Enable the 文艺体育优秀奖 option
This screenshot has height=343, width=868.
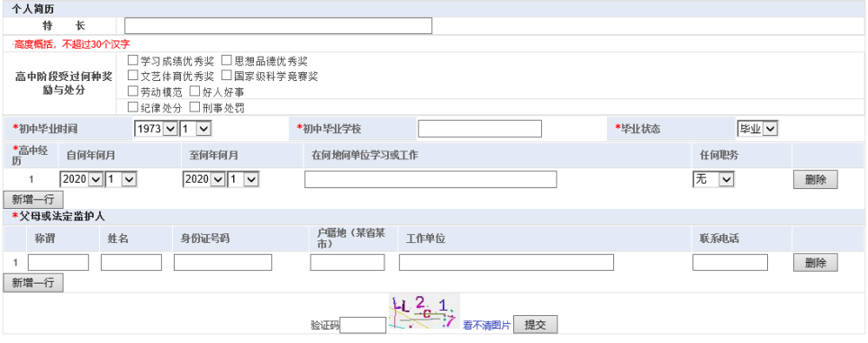pos(133,75)
